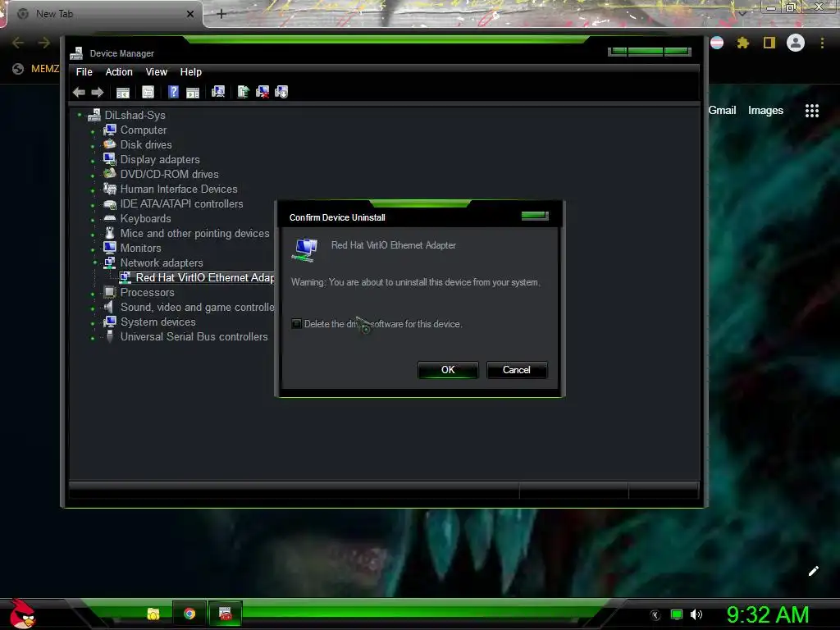Viewport: 840px width, 630px height.
Task: Expand the Display adapters tree node
Action: coord(93,160)
